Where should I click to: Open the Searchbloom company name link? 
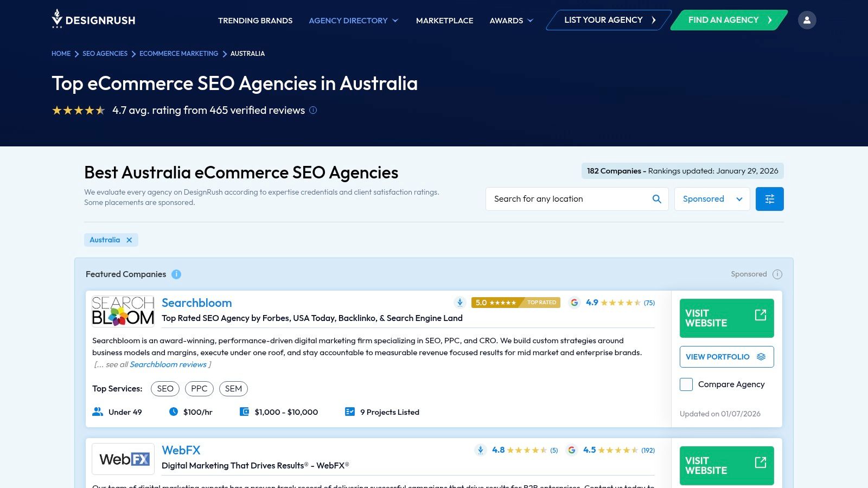pyautogui.click(x=196, y=303)
